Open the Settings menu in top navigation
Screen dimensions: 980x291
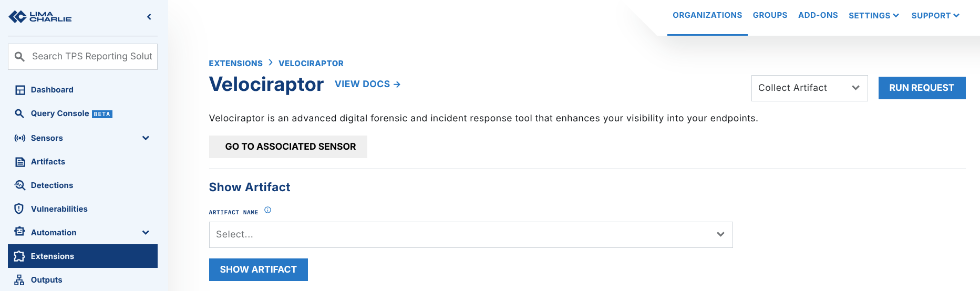pyautogui.click(x=874, y=16)
